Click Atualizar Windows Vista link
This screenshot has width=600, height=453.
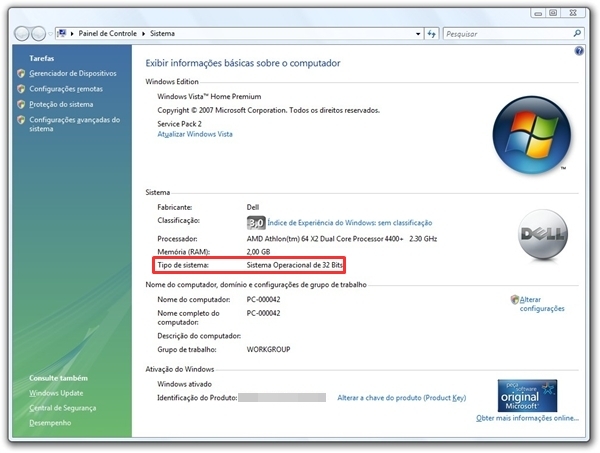pos(195,134)
